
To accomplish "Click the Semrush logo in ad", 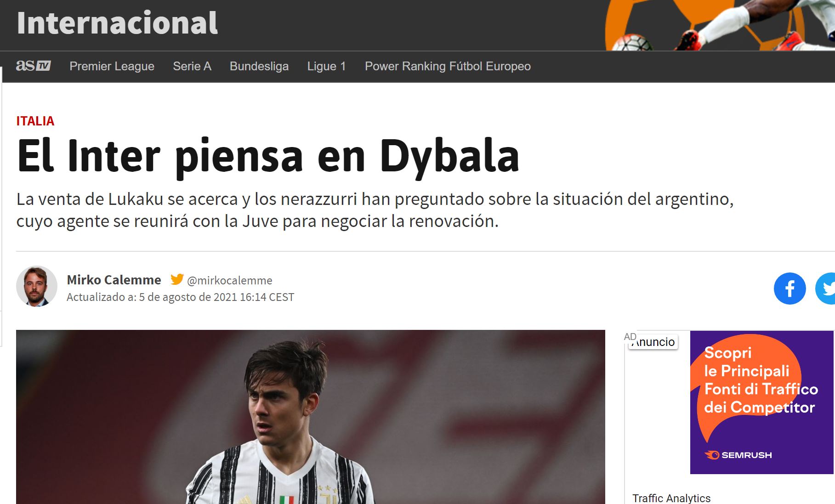I will pyautogui.click(x=738, y=455).
